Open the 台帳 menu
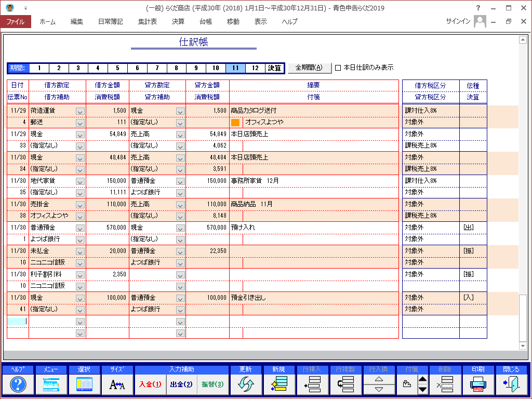Screen dimensions: 532x399 [206, 22]
